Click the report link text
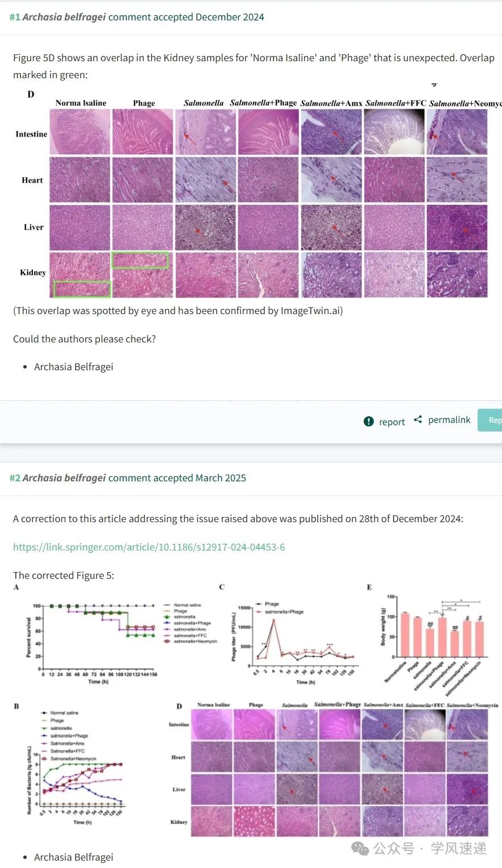Screen dimensions: 502x868 (392, 422)
